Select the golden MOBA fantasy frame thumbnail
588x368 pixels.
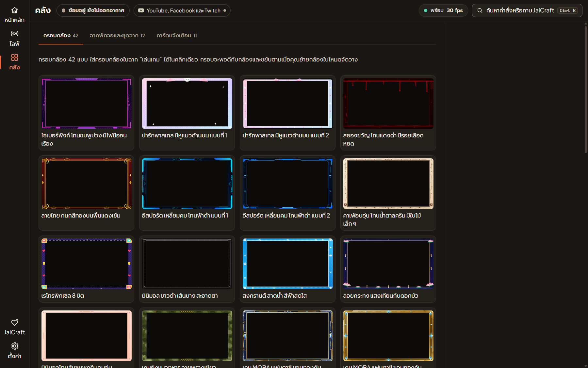pos(388,336)
